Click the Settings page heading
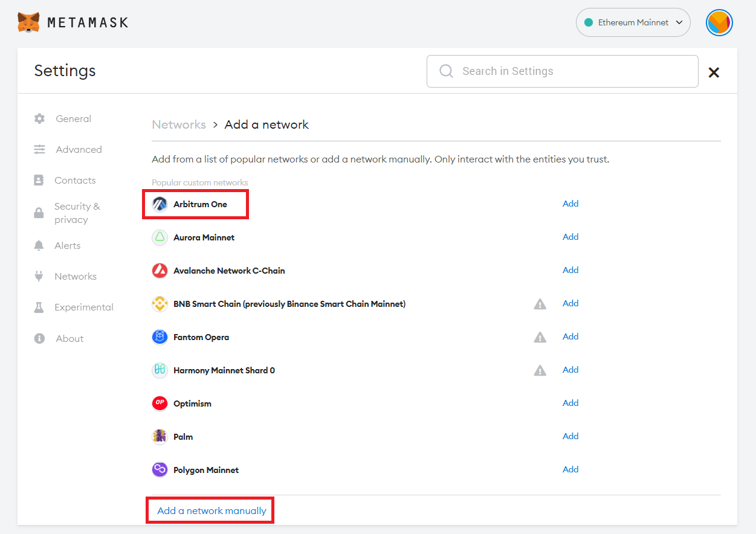 pyautogui.click(x=65, y=71)
